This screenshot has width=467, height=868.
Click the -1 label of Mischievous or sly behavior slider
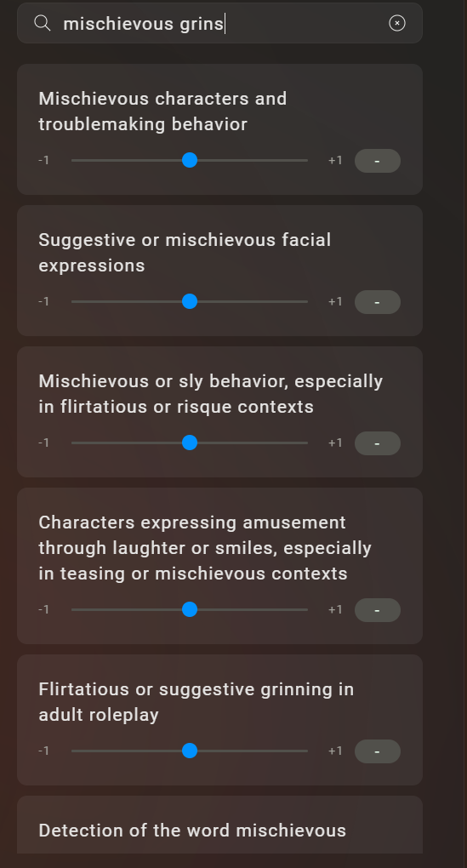(x=43, y=443)
